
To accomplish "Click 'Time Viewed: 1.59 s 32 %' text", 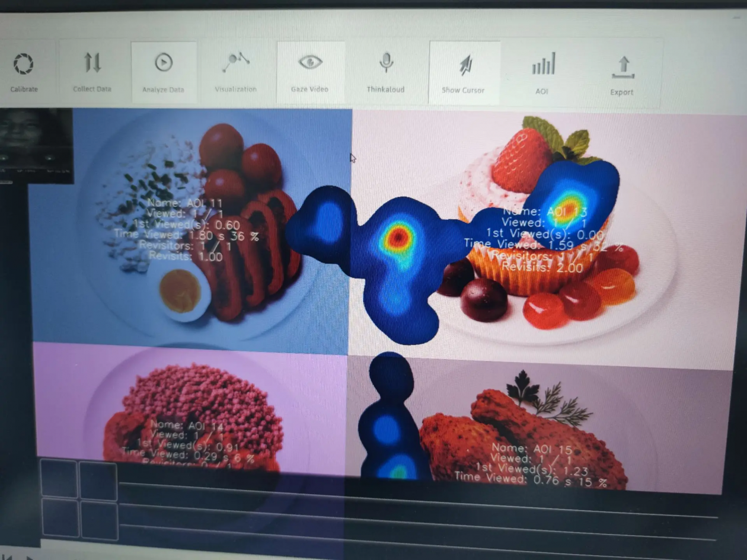I will click(544, 244).
